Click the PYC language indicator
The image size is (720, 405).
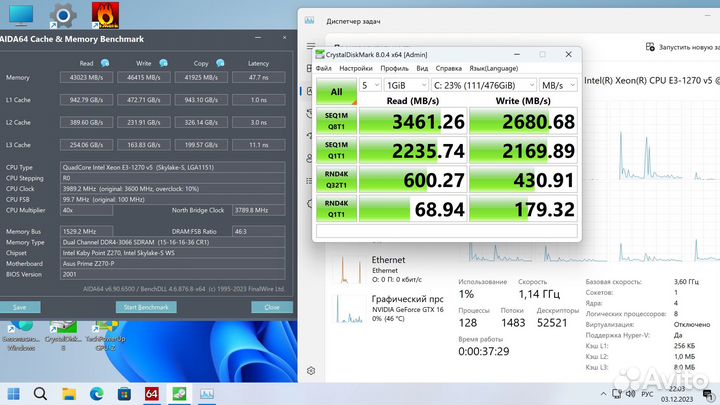[647, 394]
